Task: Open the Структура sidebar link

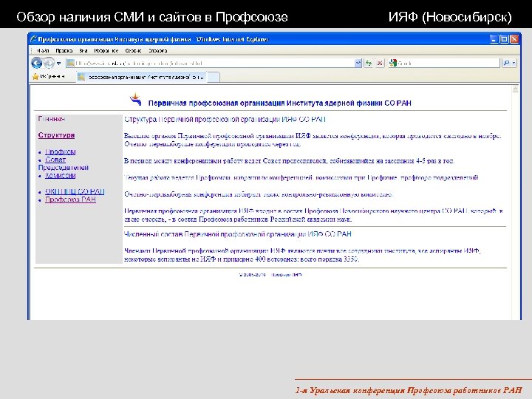Action: (x=56, y=135)
